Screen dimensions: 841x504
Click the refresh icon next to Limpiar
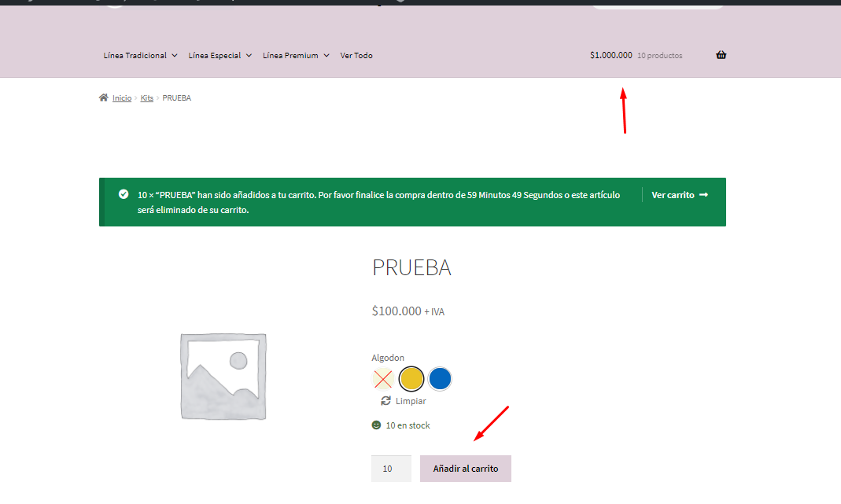pyautogui.click(x=385, y=401)
